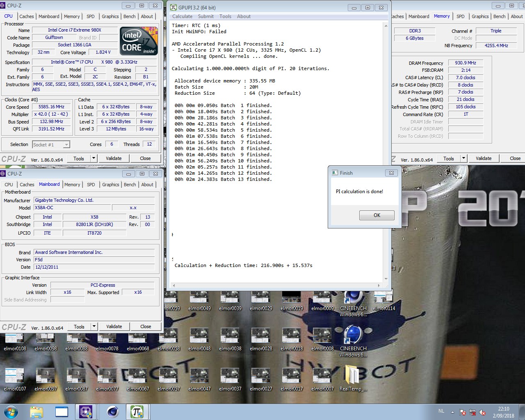Open elmor0038 desktop icon
This screenshot has width=525, height=420.
click(x=230, y=340)
